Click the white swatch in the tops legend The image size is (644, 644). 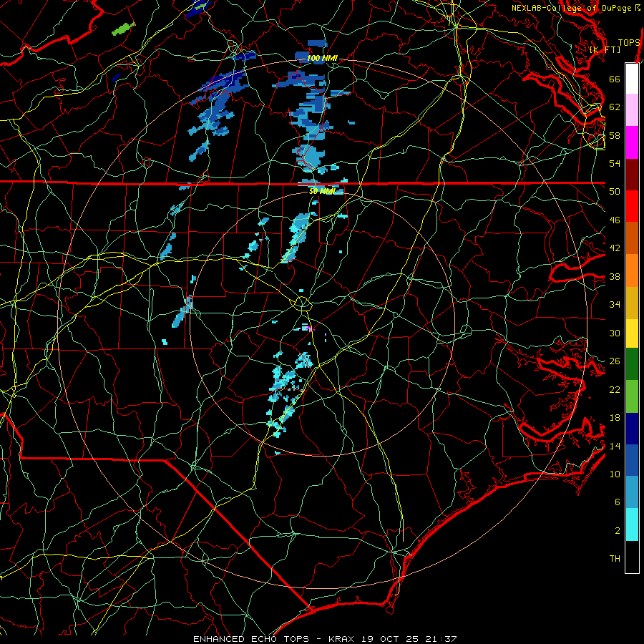pos(632,79)
